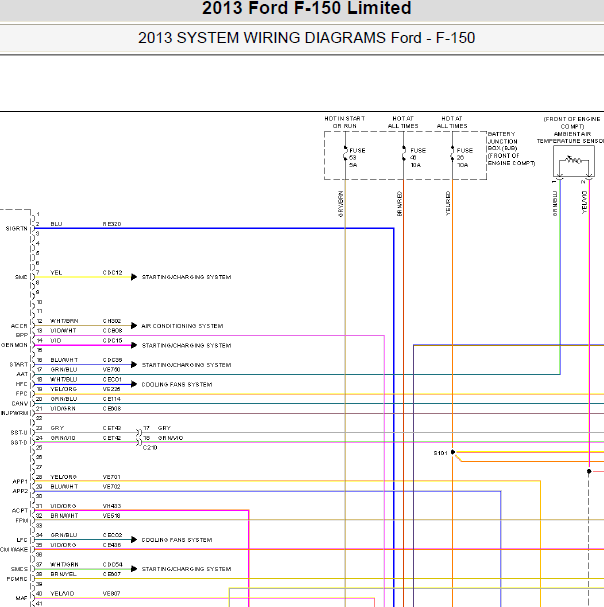Click the BRN/WHT wire label at pin 32

64,516
